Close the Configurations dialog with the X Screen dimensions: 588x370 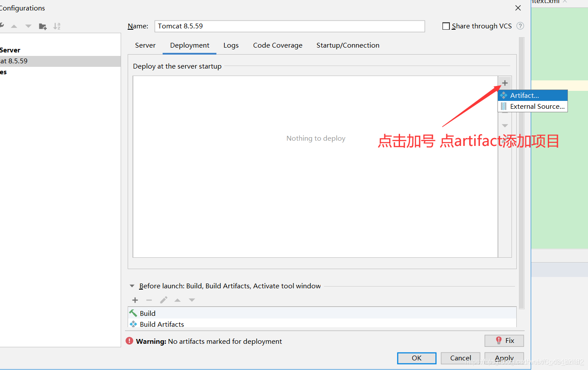pyautogui.click(x=518, y=8)
